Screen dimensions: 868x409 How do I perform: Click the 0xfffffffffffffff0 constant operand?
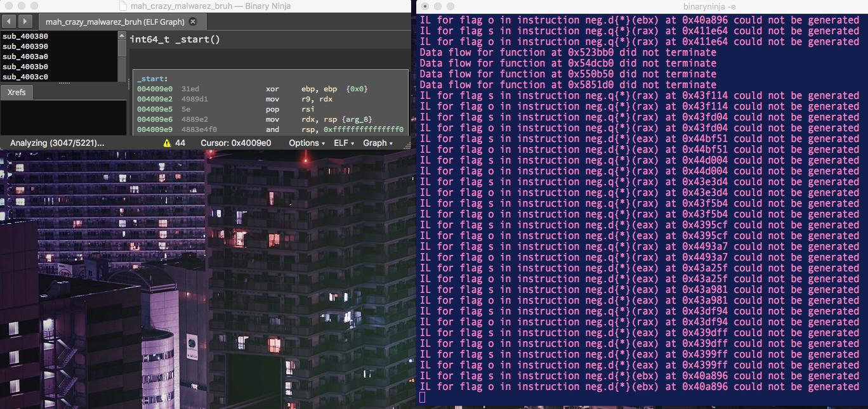[x=364, y=129]
